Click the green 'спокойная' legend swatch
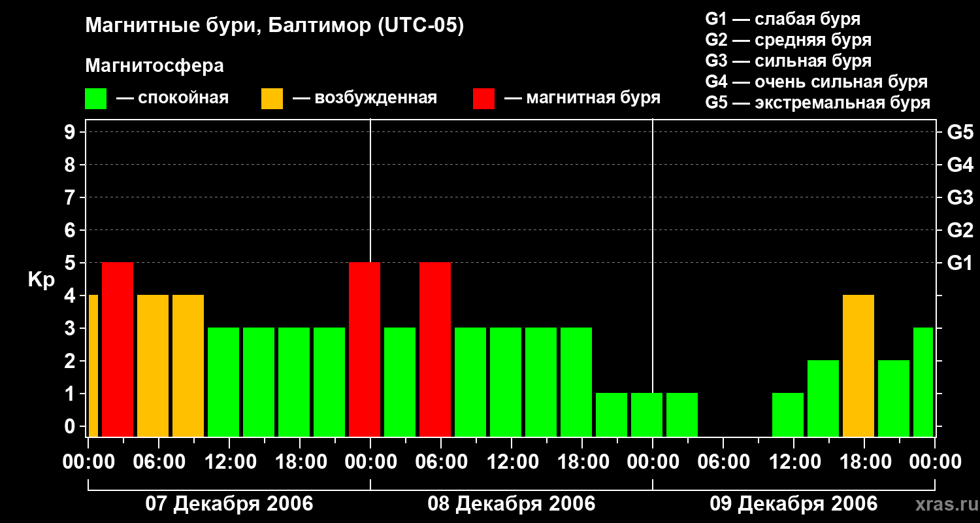 point(95,99)
